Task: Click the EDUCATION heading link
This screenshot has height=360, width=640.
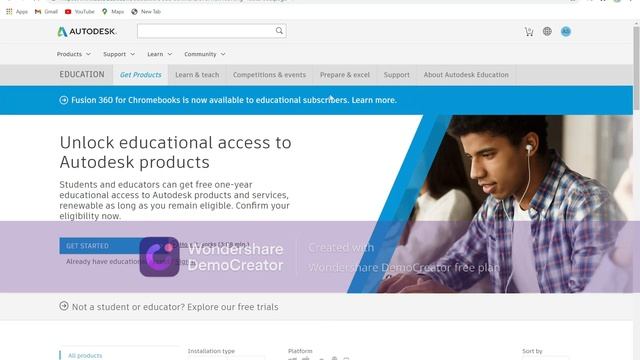Action: click(82, 74)
